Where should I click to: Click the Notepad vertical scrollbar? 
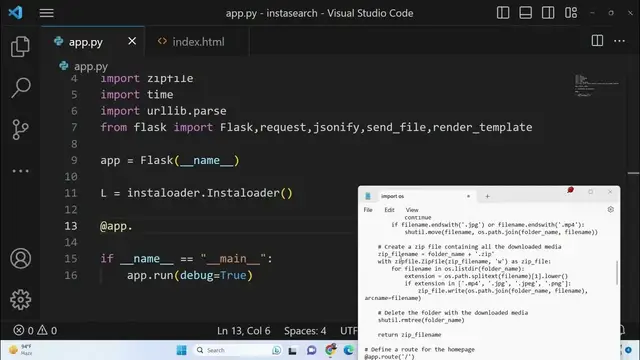(616, 273)
